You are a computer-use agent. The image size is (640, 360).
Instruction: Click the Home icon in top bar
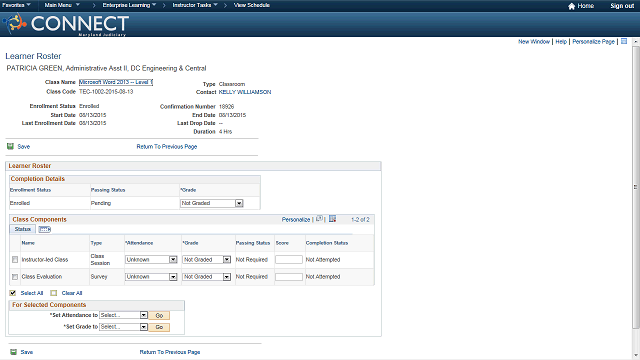pos(571,6)
